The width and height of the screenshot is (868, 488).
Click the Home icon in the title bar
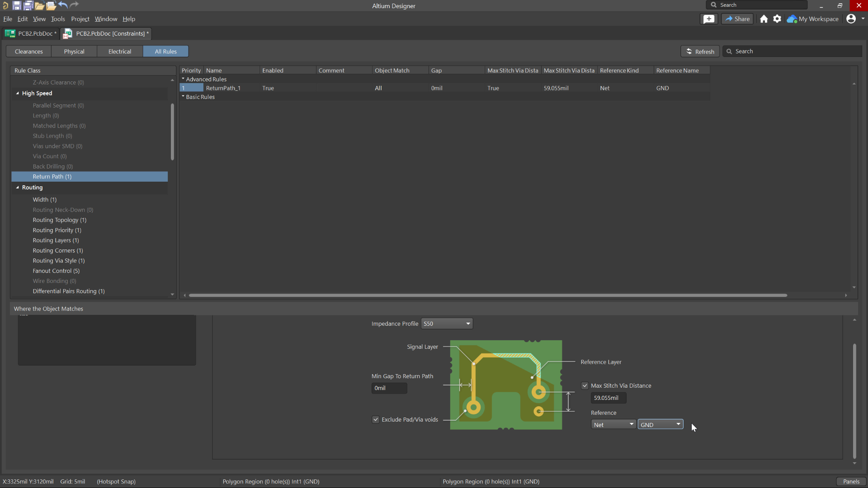point(764,19)
